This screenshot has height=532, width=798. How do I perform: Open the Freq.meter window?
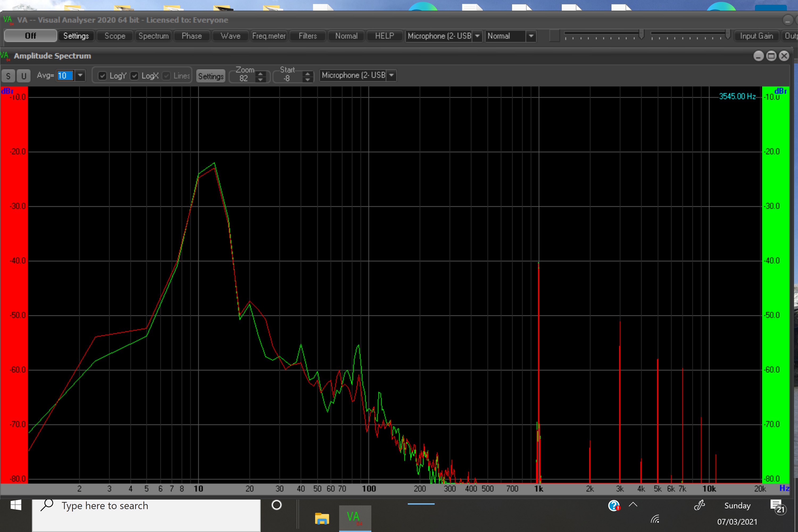[x=269, y=36]
